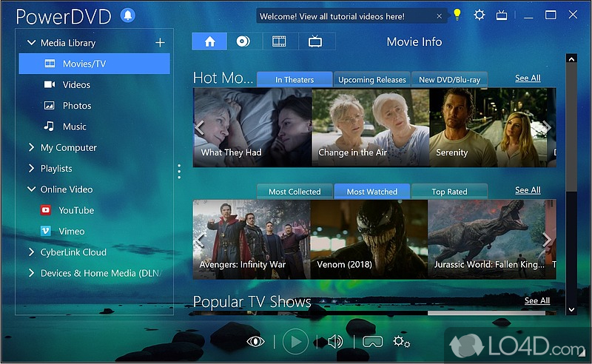The width and height of the screenshot is (592, 364).
Task: Open Venom (2018) thumbnail
Action: coord(369,240)
